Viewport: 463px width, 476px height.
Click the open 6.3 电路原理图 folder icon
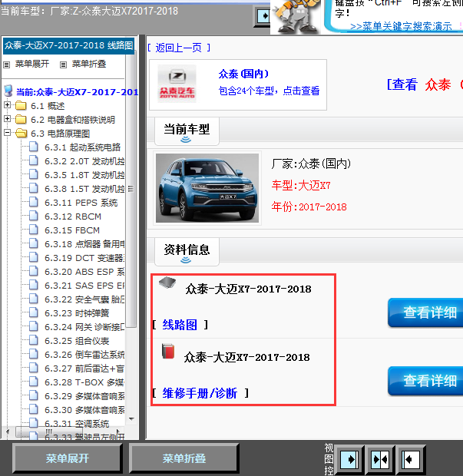pos(21,133)
